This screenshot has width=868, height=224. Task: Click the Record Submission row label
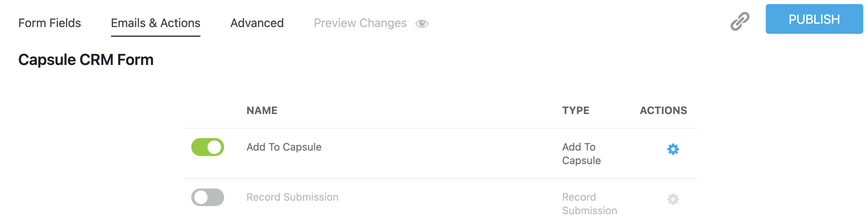[292, 197]
